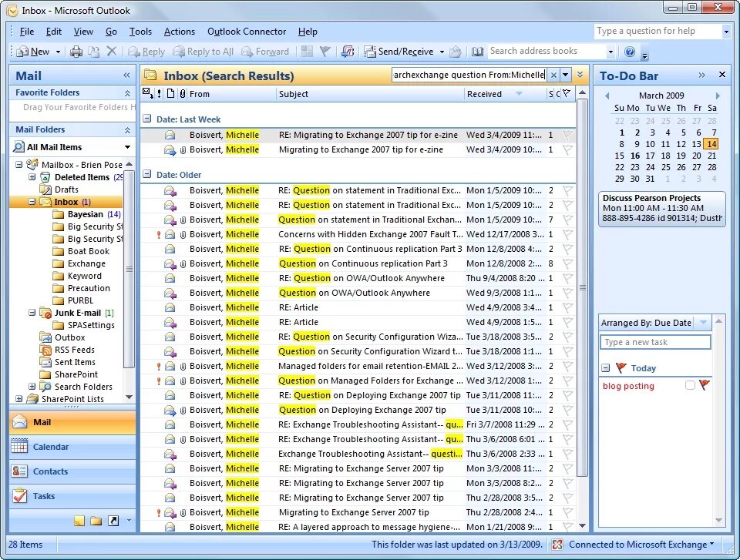Image resolution: width=740 pixels, height=560 pixels.
Task: Switch to the Contacts pane
Action: [72, 471]
